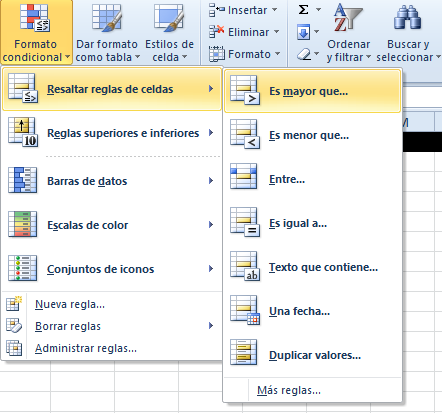Click the Formato cells icon
Viewport: 442px width, 413px height.
click(x=217, y=54)
